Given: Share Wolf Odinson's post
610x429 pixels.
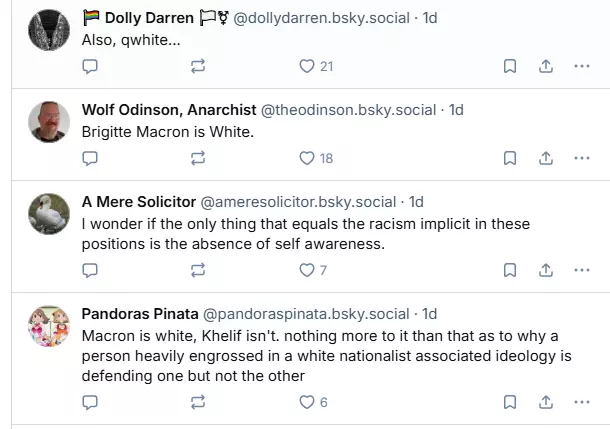Looking at the screenshot, I should [x=546, y=158].
